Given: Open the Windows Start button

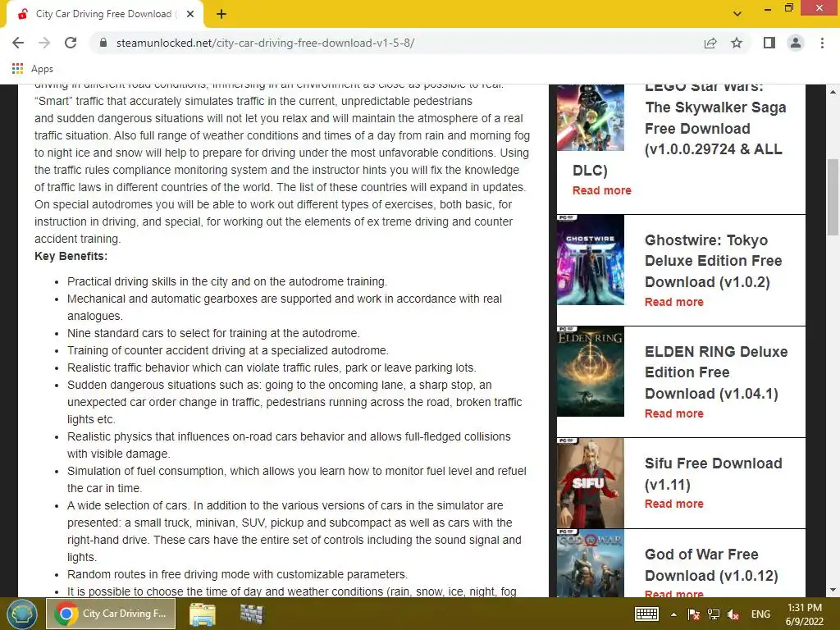Looking at the screenshot, I should (22, 614).
